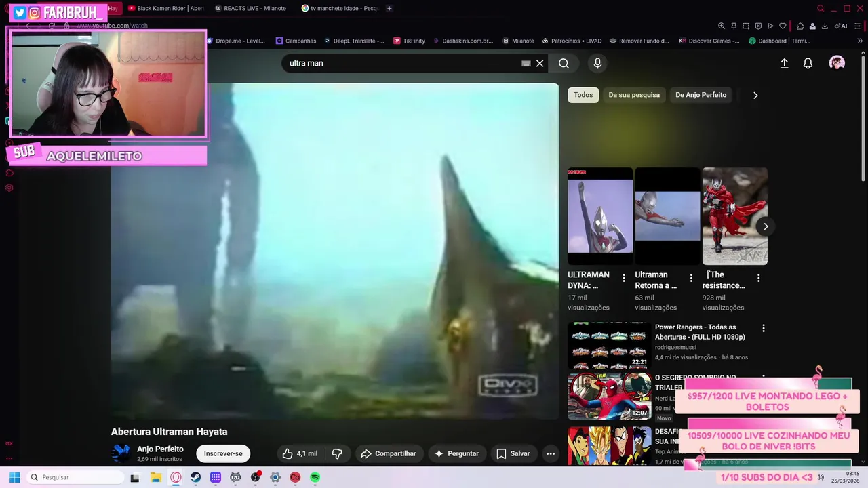Open the browser extensions puzzle icon
Screen dimensions: 868x488
800,26
